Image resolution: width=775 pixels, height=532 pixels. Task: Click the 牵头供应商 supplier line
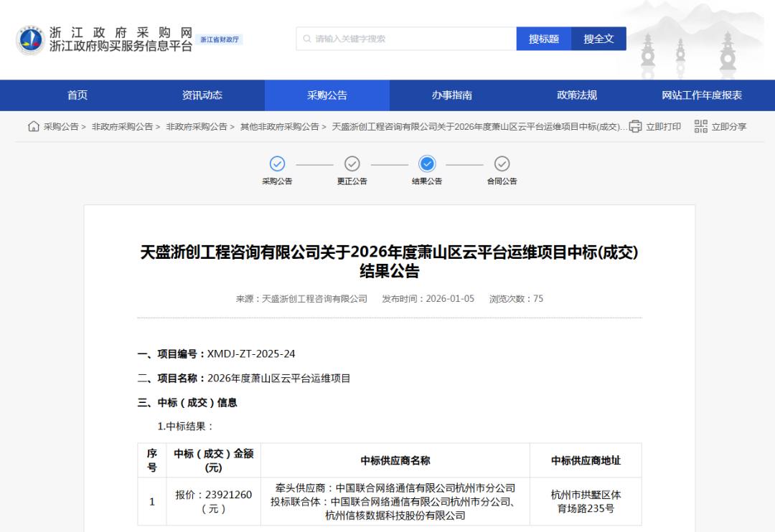[x=395, y=488]
